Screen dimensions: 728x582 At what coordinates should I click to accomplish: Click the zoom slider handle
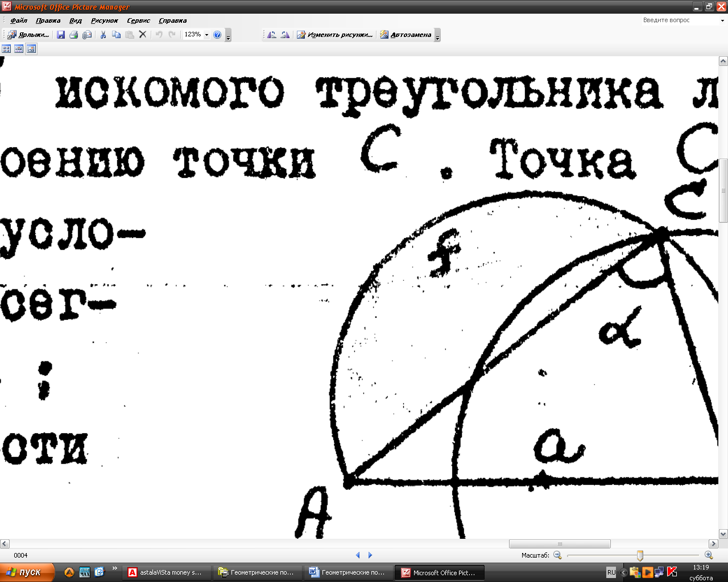(640, 555)
